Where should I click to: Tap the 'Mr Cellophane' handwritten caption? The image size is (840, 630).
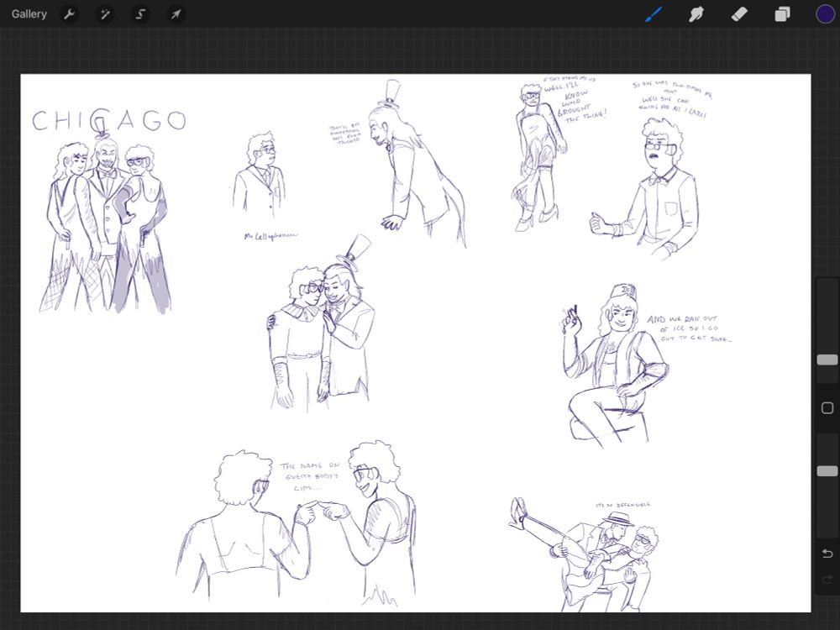(x=270, y=236)
